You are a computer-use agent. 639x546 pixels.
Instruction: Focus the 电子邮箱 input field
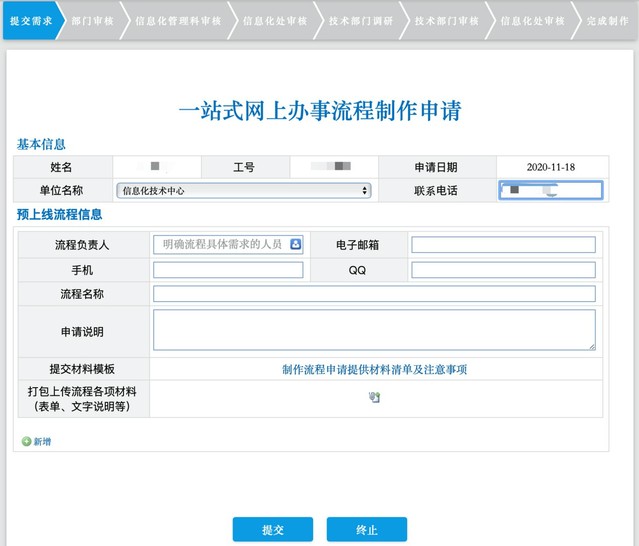click(503, 245)
